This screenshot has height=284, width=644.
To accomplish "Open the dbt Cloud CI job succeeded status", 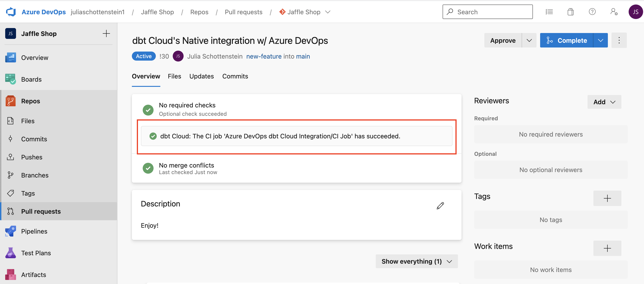I will coord(296,136).
